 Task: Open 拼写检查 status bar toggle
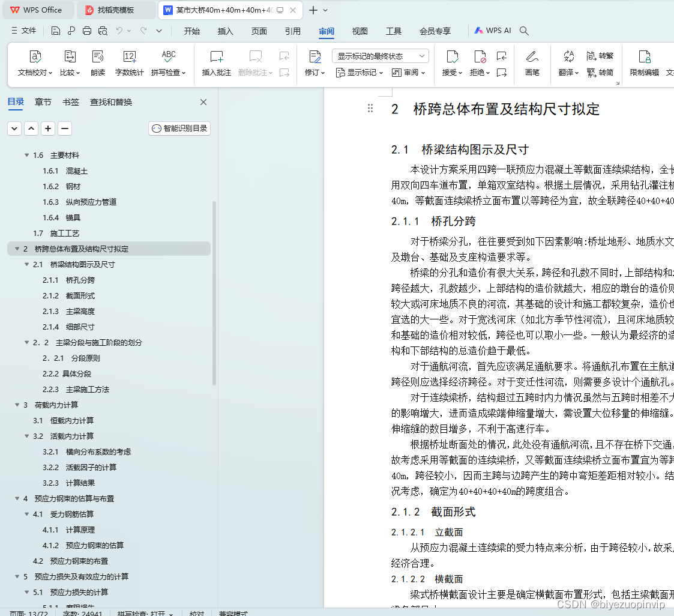(x=145, y=614)
